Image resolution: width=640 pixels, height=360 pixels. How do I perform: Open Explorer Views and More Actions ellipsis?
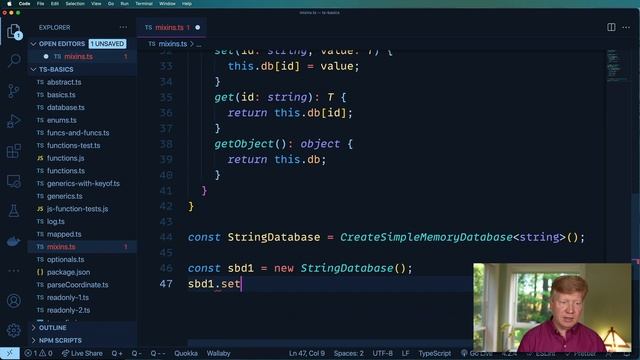(123, 27)
